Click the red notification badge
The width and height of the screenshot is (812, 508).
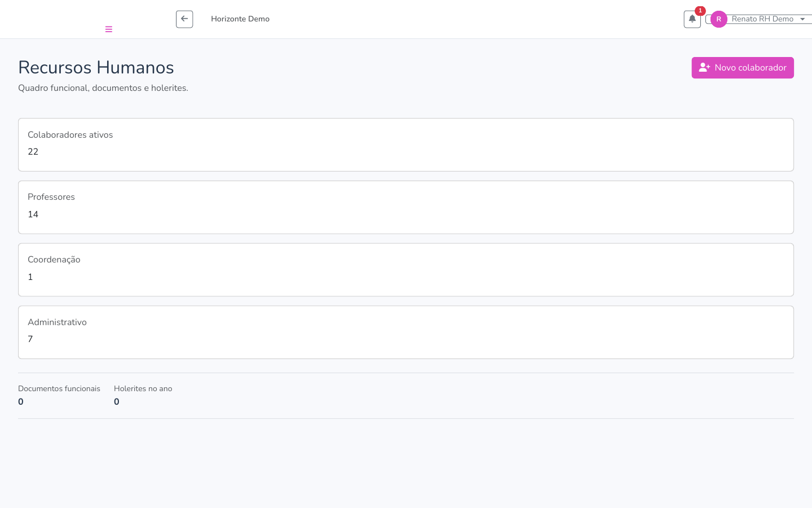(x=700, y=11)
